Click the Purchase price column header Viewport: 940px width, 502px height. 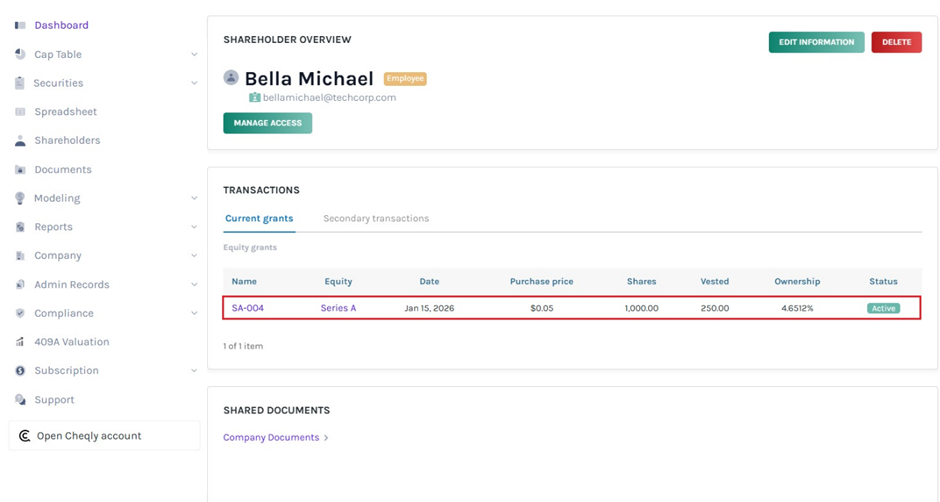tap(541, 281)
